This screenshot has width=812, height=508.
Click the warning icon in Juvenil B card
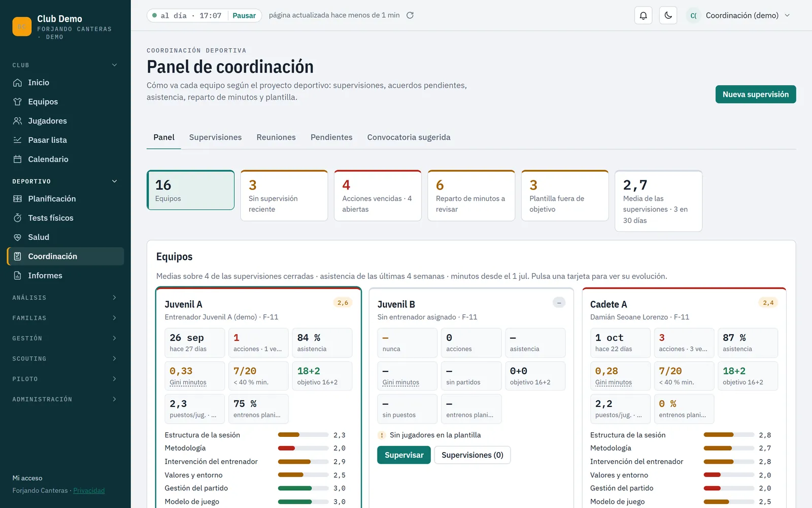tap(382, 435)
